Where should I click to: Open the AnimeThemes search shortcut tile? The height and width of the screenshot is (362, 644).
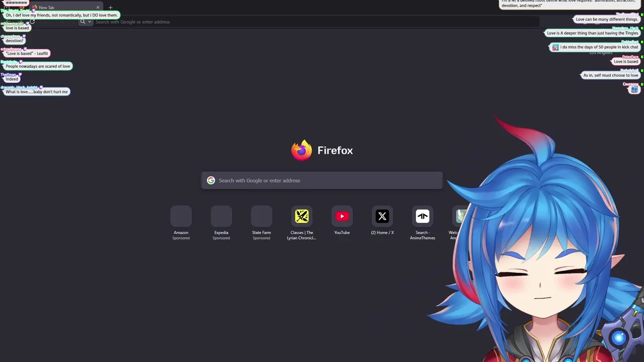423,216
